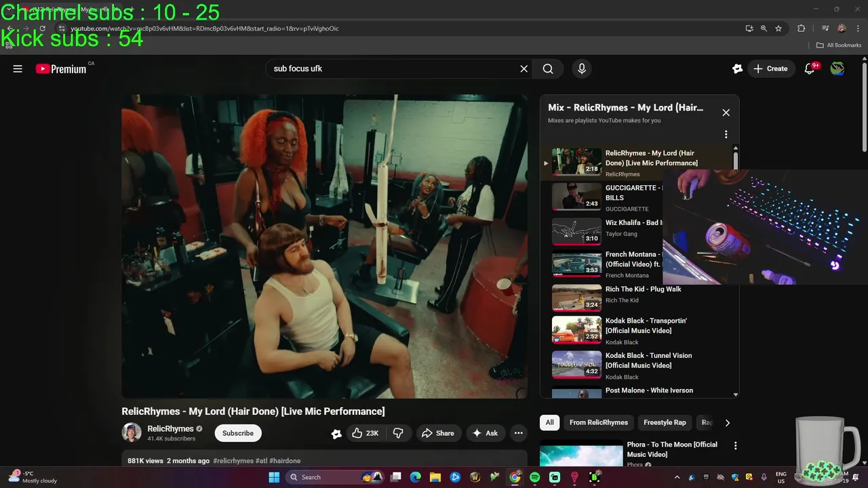This screenshot has height=488, width=868.
Task: Open the account avatar menu
Action: (837, 68)
